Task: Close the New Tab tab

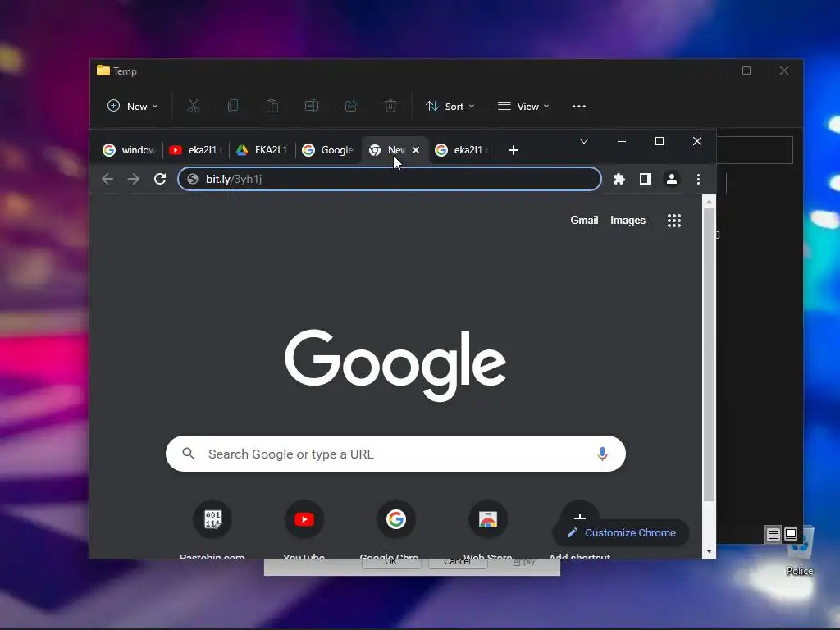Action: pyautogui.click(x=416, y=150)
